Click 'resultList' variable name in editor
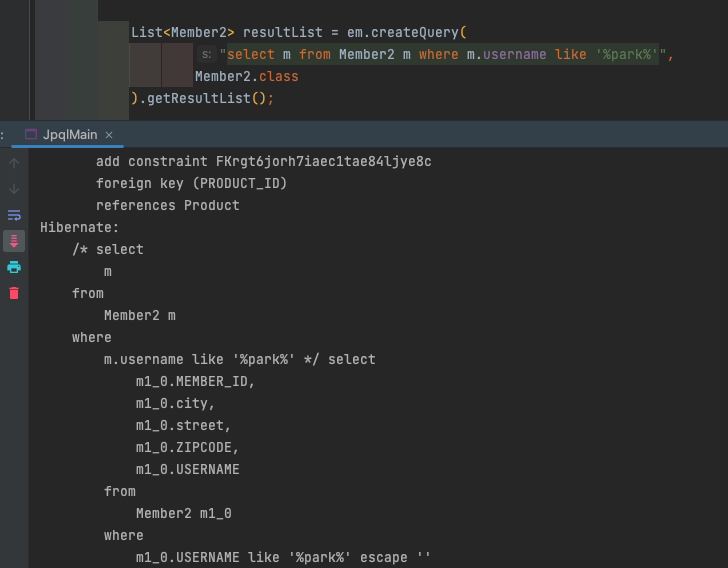 click(x=282, y=33)
